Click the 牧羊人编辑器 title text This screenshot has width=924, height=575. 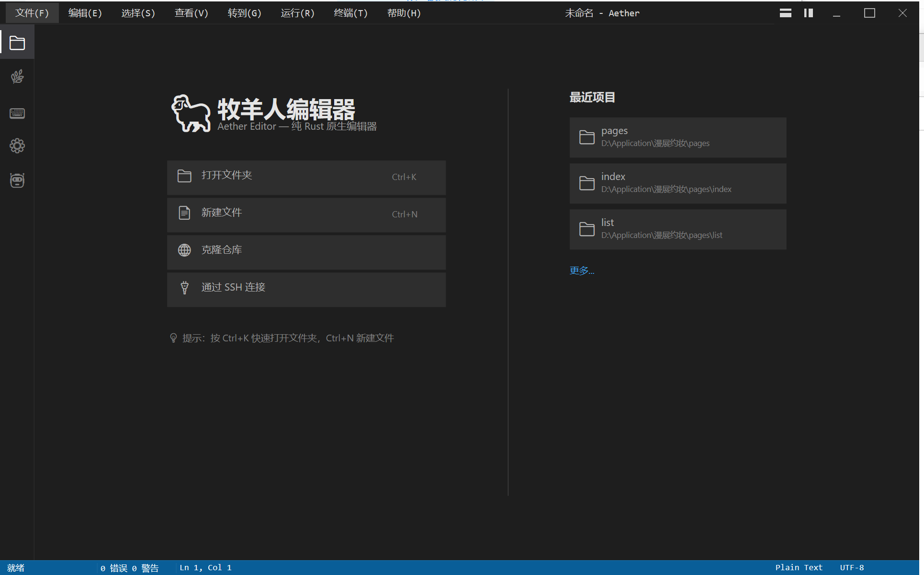click(x=286, y=109)
